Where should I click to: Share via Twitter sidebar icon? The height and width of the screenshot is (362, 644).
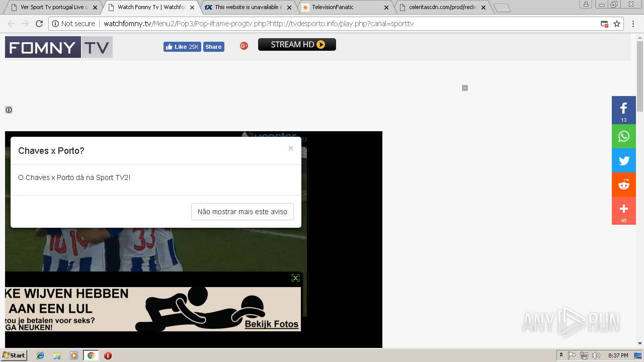624,161
